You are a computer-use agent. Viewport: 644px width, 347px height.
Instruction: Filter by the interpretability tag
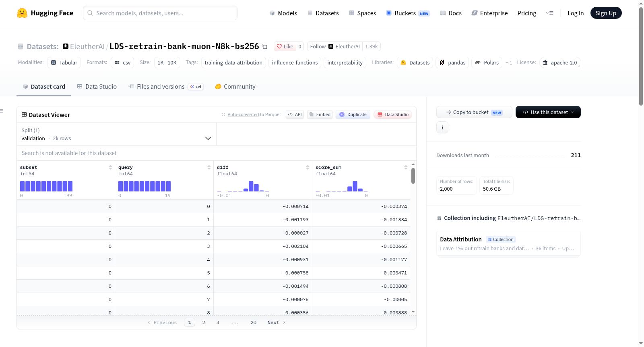[x=345, y=62]
